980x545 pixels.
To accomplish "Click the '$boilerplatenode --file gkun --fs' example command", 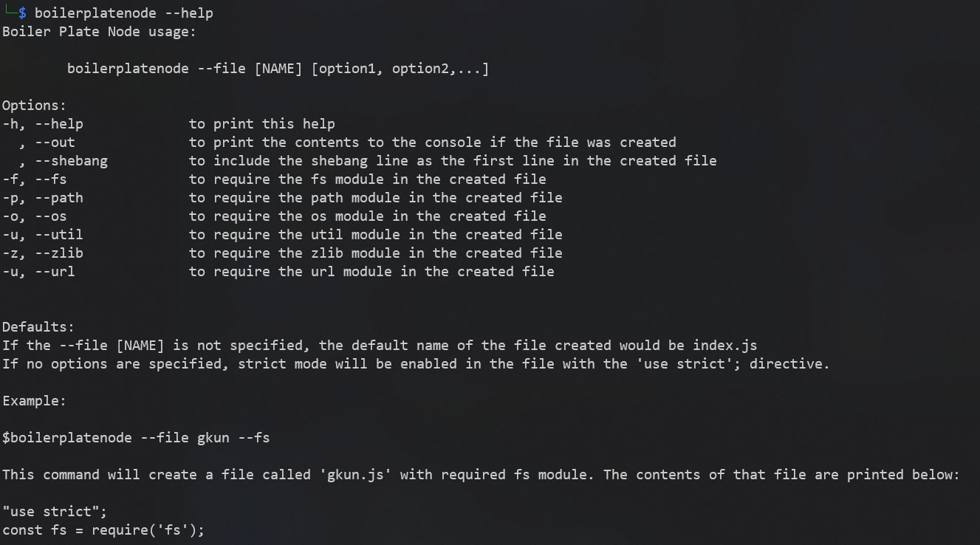I will [x=136, y=438].
